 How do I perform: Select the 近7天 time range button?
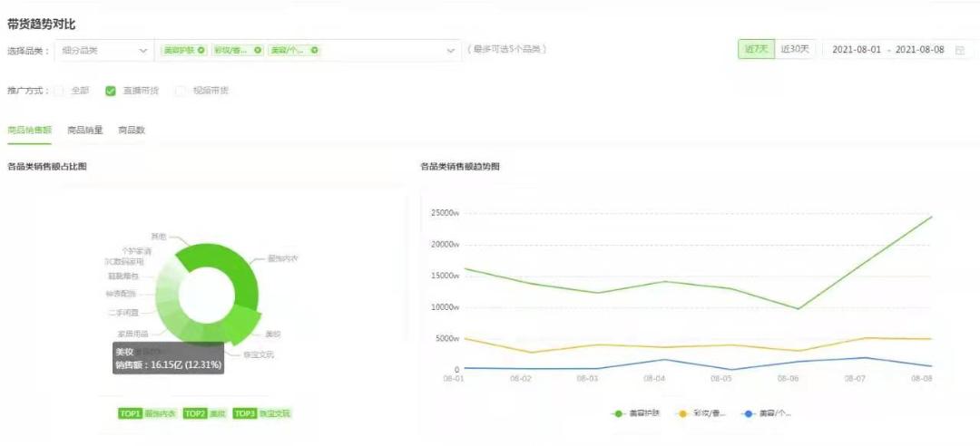point(755,49)
